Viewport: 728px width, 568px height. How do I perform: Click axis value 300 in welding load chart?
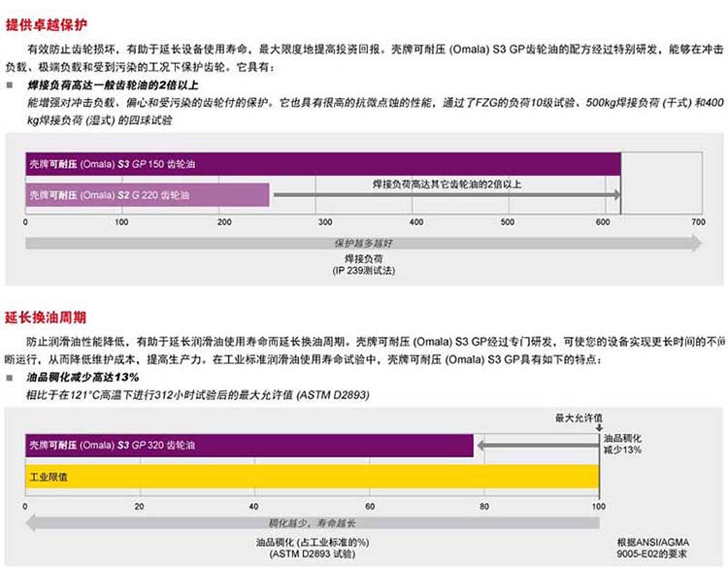pos(325,222)
